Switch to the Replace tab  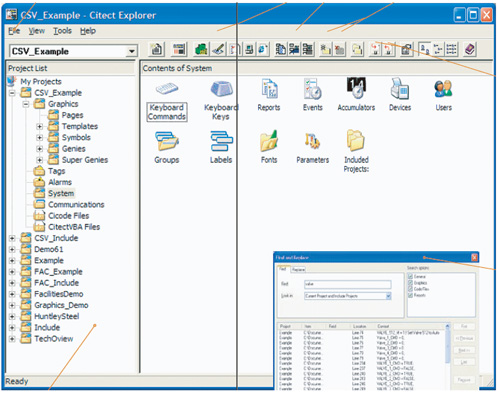298,269
